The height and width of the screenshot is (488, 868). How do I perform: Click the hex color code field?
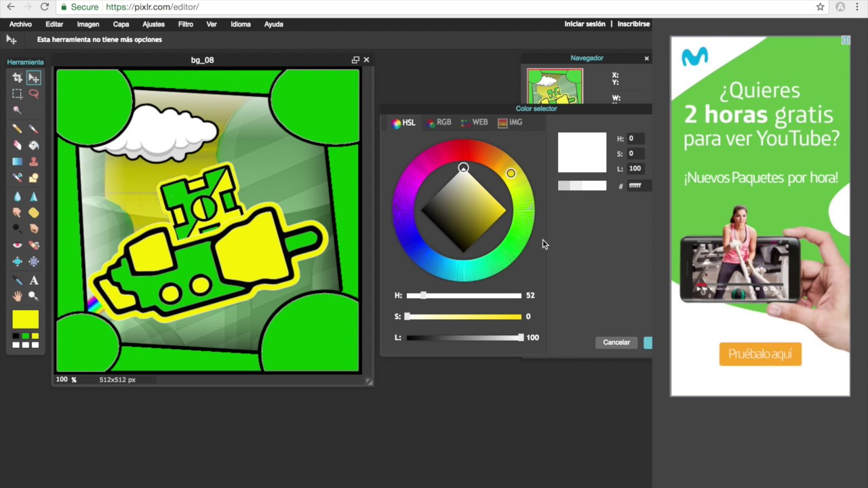638,186
